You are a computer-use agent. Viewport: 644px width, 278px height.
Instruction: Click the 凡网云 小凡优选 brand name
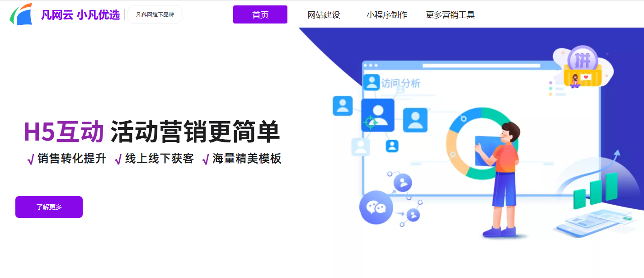pos(80,15)
